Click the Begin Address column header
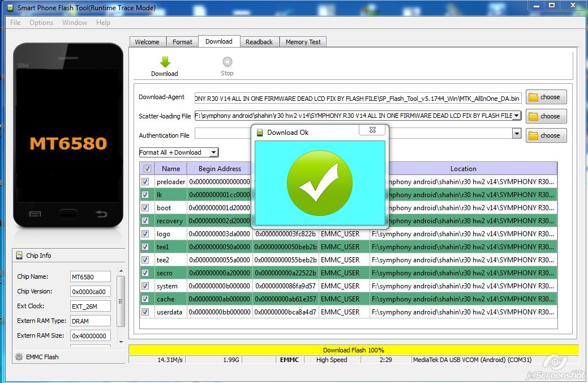588x383 pixels. click(x=220, y=169)
